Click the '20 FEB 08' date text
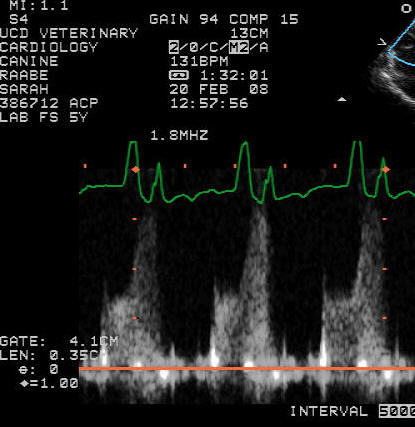 (219, 89)
